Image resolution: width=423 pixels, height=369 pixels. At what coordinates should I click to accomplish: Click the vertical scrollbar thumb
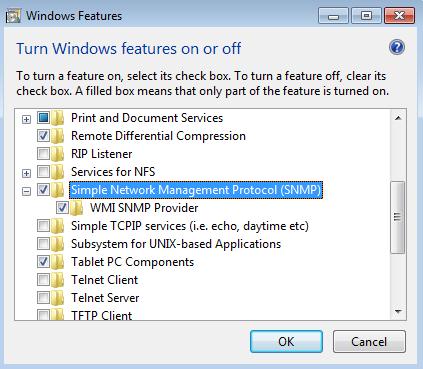coord(398,217)
